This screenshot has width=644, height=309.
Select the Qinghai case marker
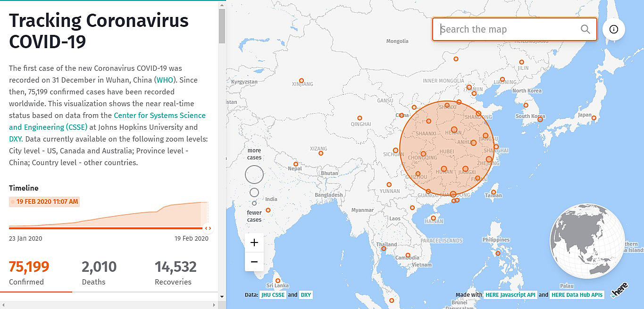(360, 118)
